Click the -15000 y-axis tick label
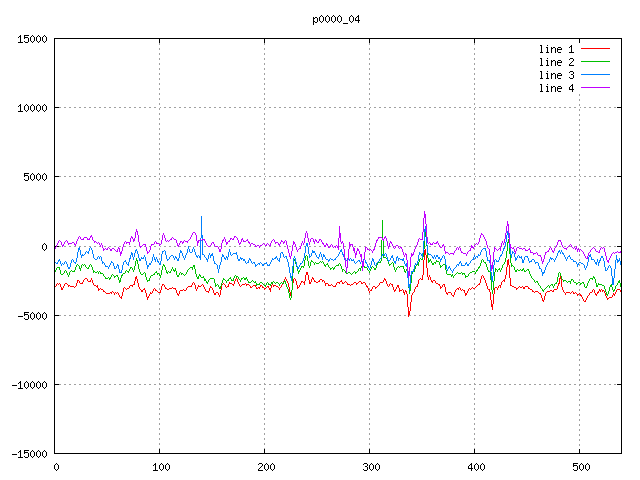The height and width of the screenshot is (480, 640). [x=29, y=453]
